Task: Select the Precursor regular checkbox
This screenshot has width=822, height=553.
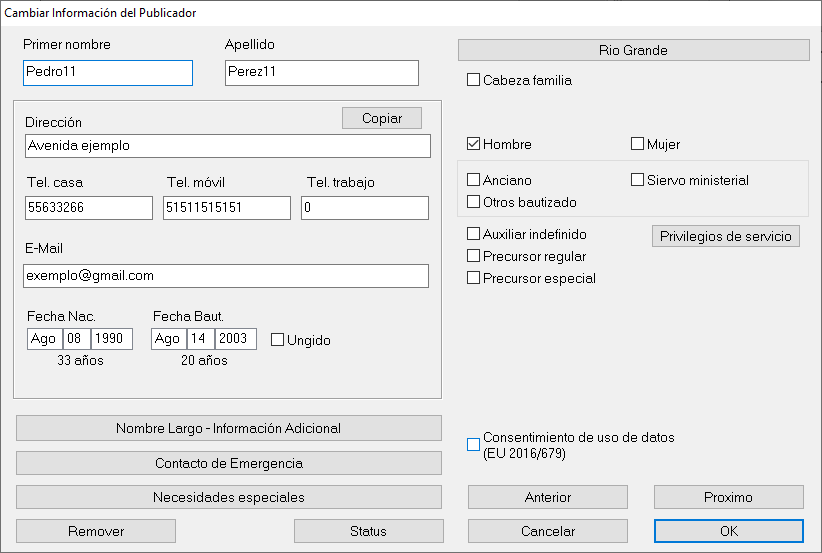Action: pos(474,256)
